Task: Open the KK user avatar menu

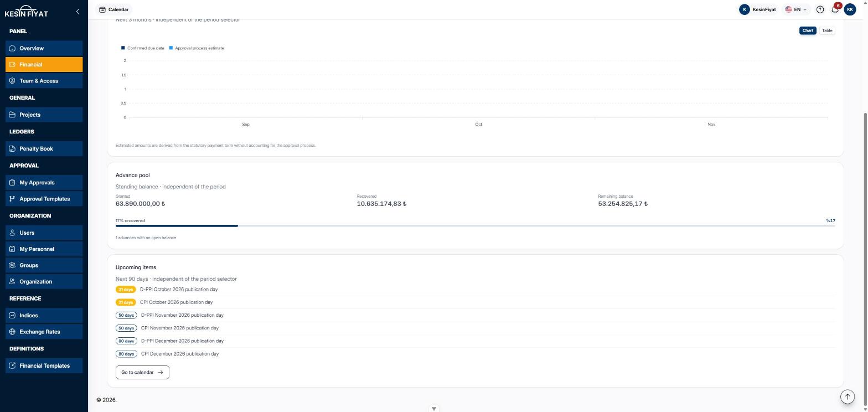Action: (x=850, y=9)
